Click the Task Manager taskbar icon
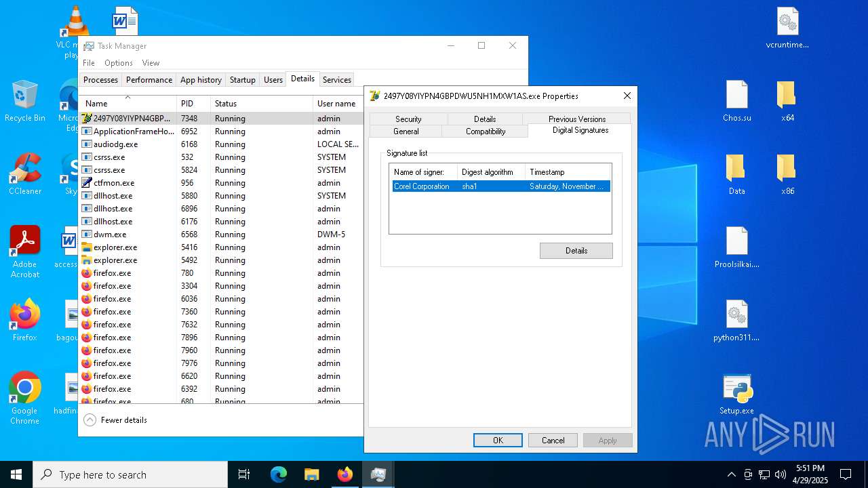 (x=378, y=474)
